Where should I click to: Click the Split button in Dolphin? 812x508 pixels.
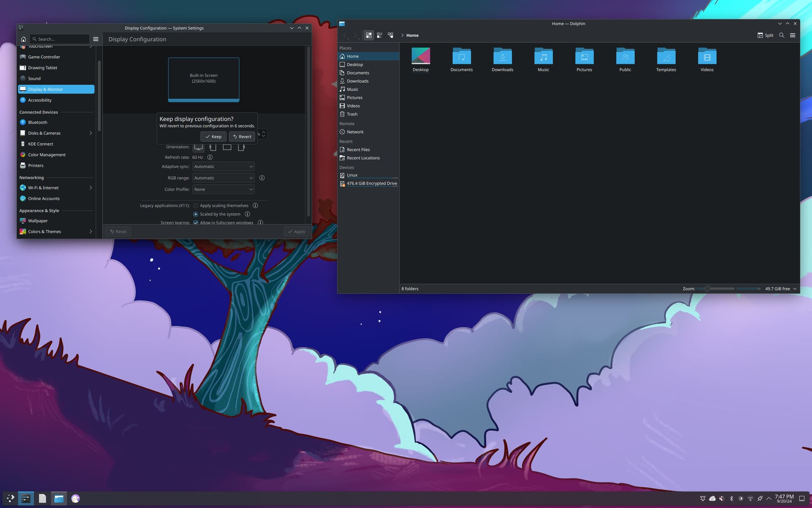coord(765,35)
